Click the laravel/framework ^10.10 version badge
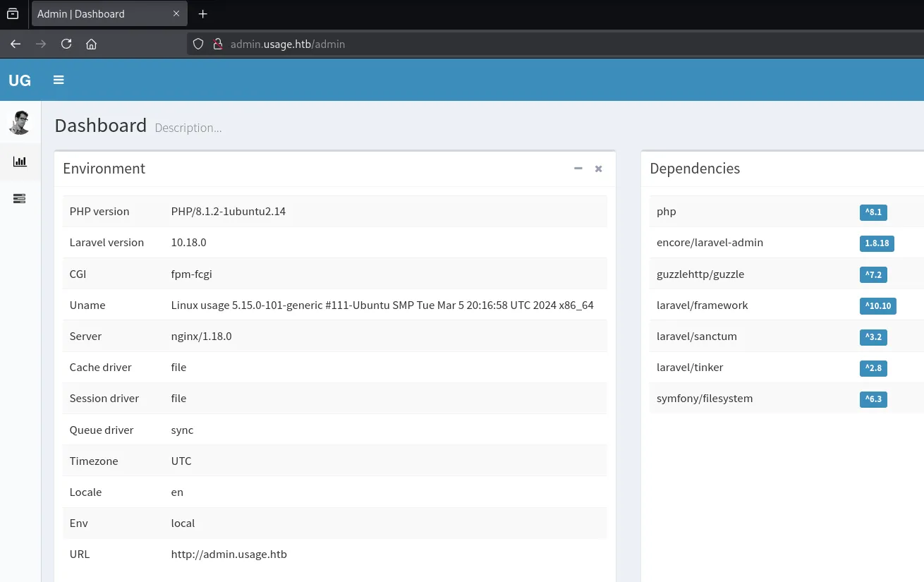The width and height of the screenshot is (924, 582). tap(877, 305)
